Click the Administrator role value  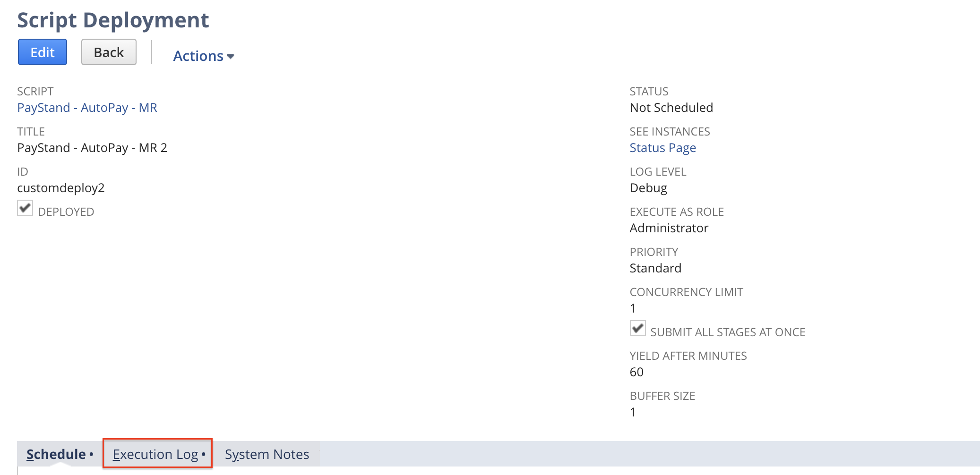[669, 228]
